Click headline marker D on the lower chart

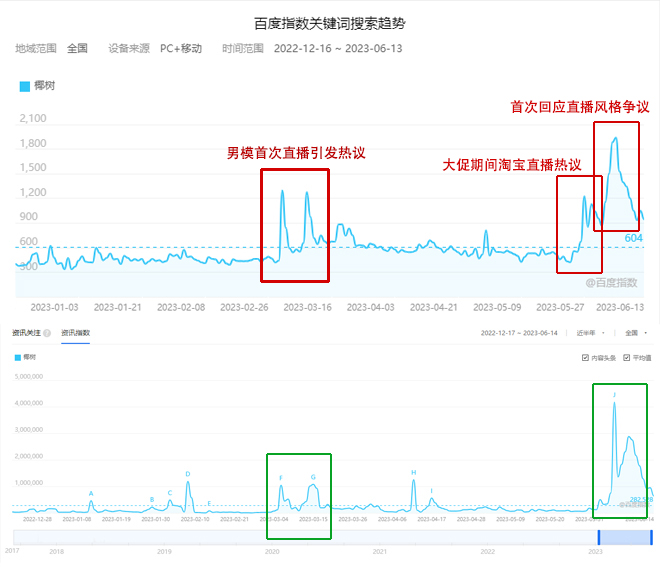click(188, 474)
